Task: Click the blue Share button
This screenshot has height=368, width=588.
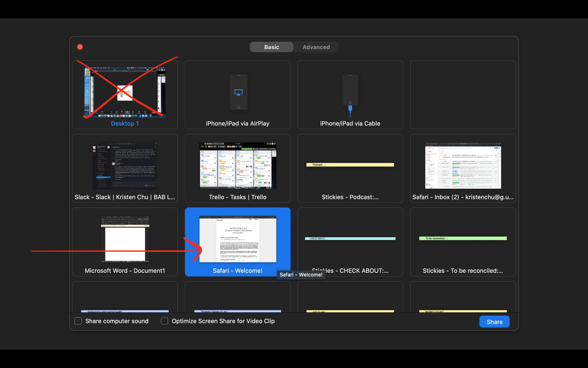Action: pos(494,322)
